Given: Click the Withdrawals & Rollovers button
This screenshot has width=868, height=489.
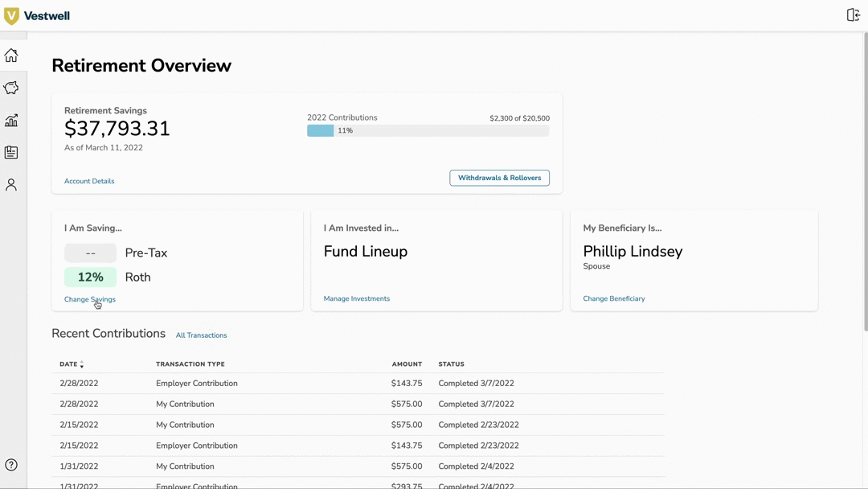Looking at the screenshot, I should coord(499,178).
